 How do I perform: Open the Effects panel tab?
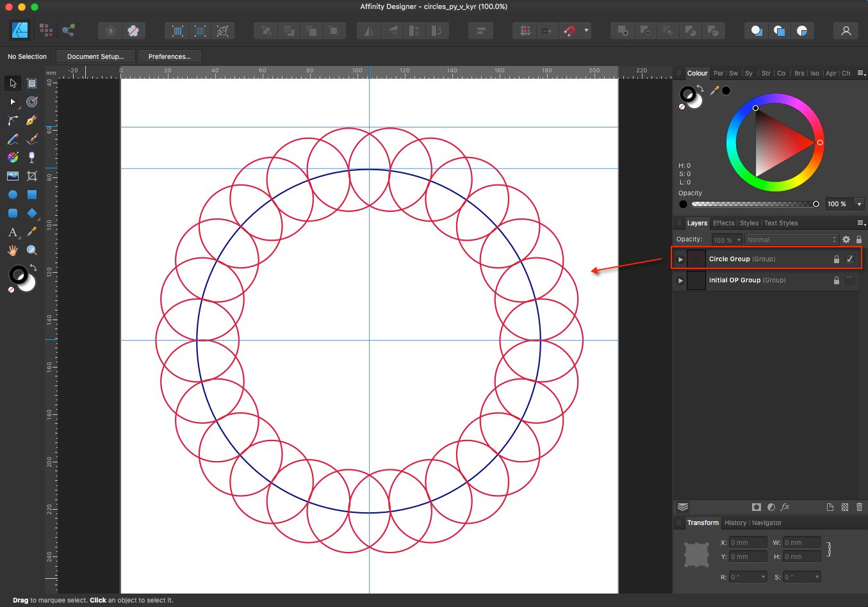click(723, 223)
